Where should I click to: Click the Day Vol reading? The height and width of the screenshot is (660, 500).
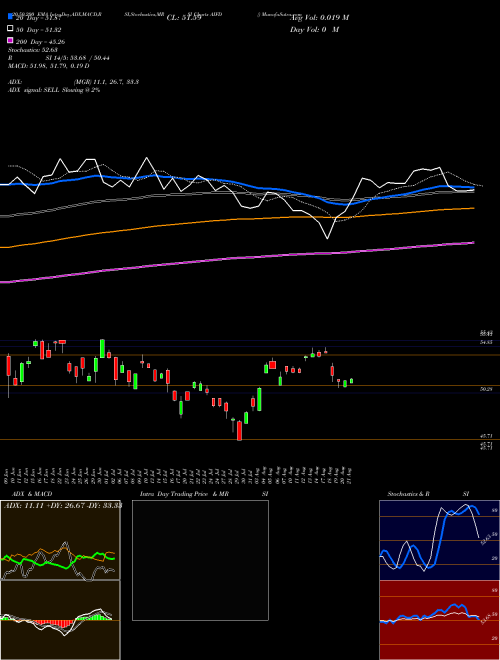[314, 30]
